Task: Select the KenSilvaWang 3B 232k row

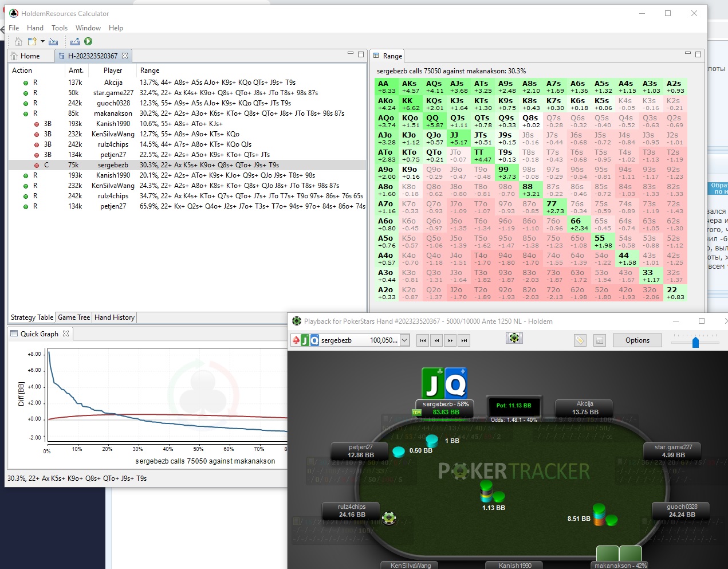Action: click(x=187, y=134)
